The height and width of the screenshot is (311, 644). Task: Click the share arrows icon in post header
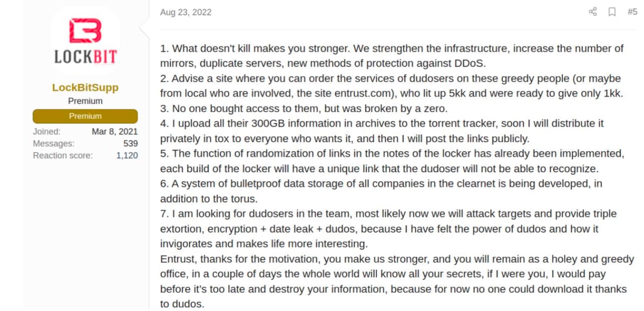click(x=593, y=12)
